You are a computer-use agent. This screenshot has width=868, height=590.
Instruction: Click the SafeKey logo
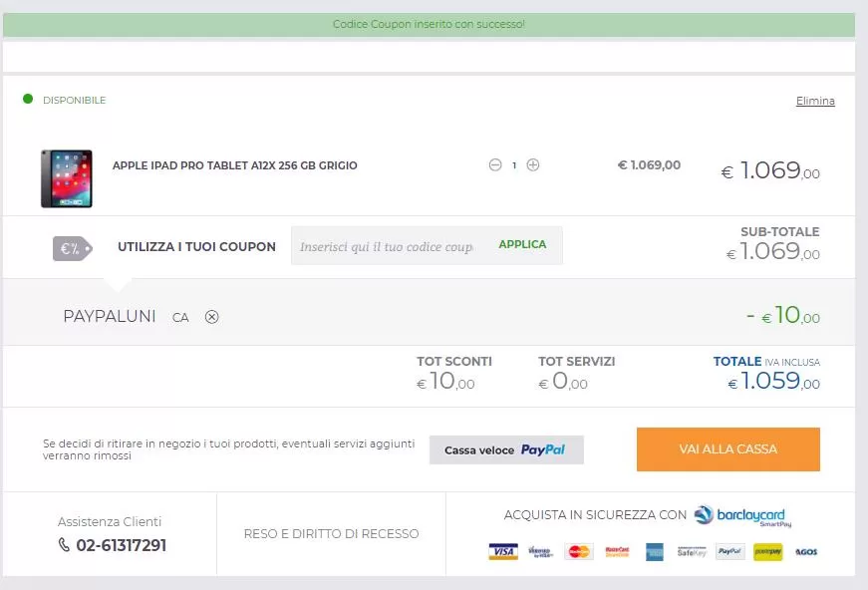(692, 552)
